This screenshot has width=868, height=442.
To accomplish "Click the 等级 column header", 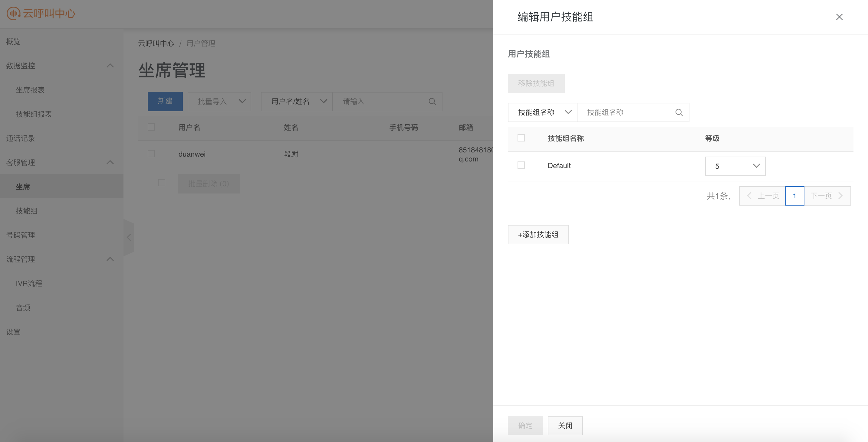I will click(712, 138).
